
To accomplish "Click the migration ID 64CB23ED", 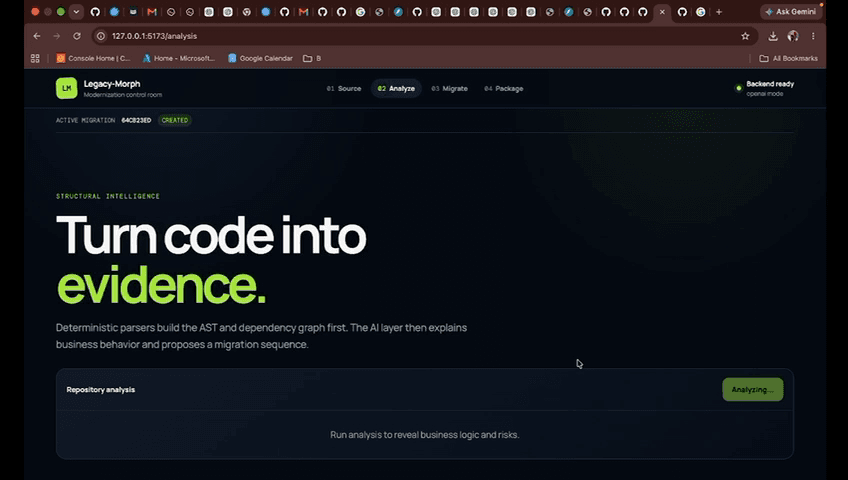I will (136, 120).
